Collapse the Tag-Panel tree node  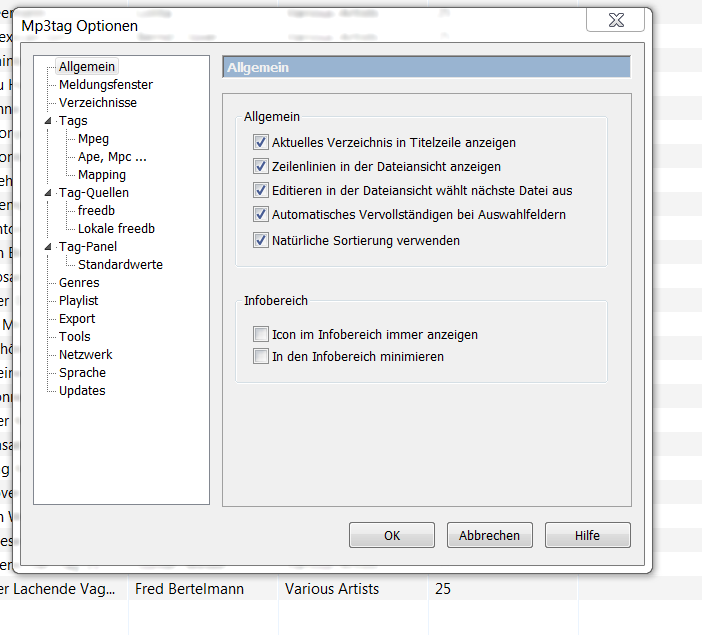point(48,247)
